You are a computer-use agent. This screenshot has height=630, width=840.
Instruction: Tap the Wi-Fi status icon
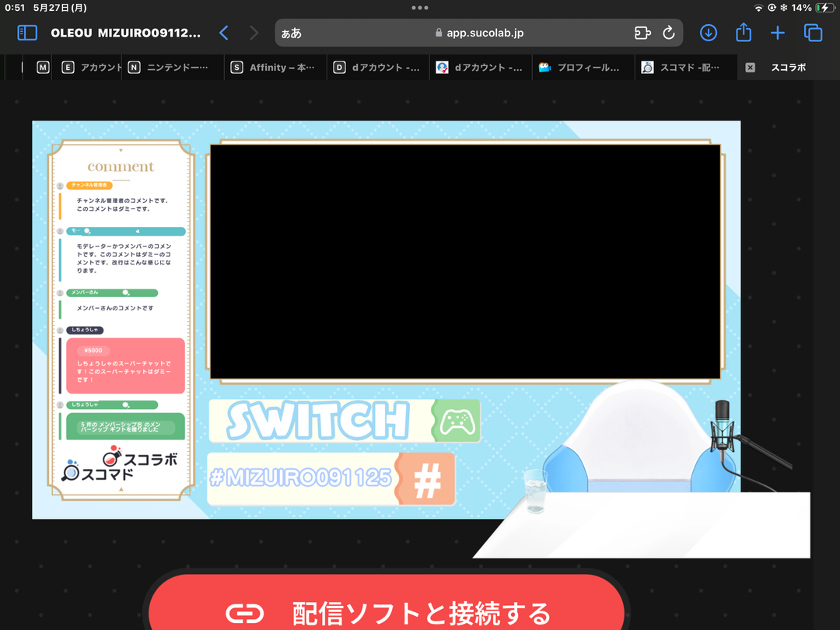click(x=758, y=8)
